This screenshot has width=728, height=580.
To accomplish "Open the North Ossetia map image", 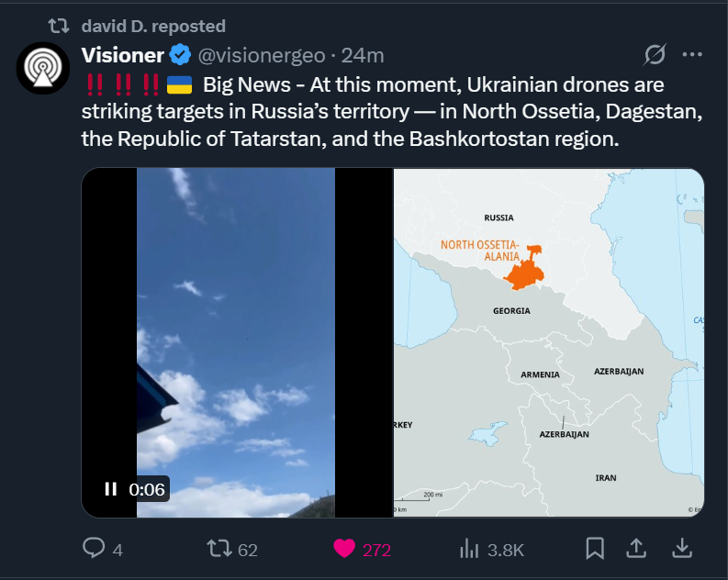I will pos(549,342).
